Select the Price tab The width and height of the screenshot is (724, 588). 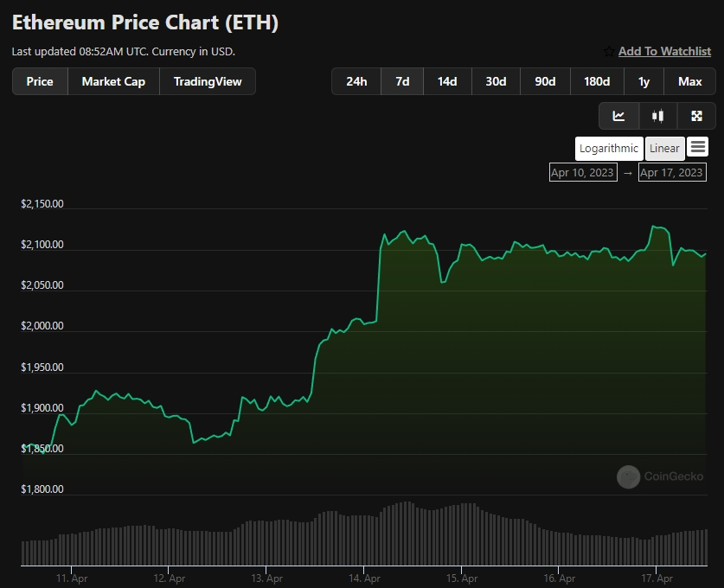point(40,81)
